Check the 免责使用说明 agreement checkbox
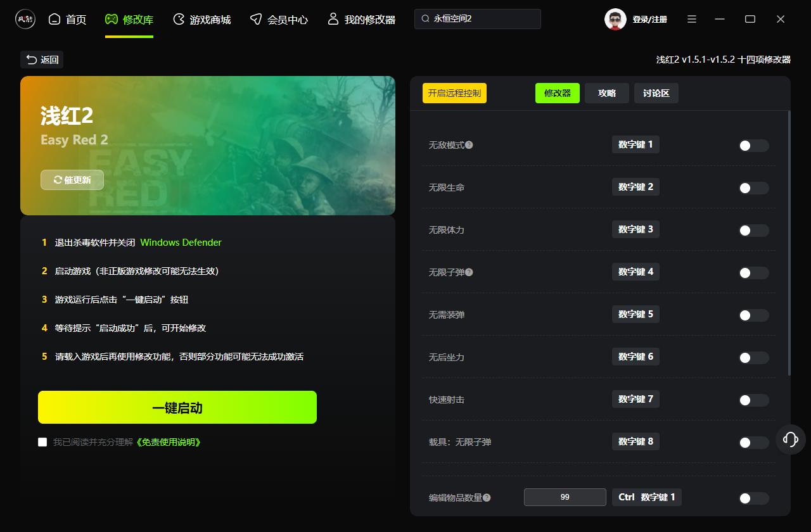The width and height of the screenshot is (811, 532). click(42, 442)
